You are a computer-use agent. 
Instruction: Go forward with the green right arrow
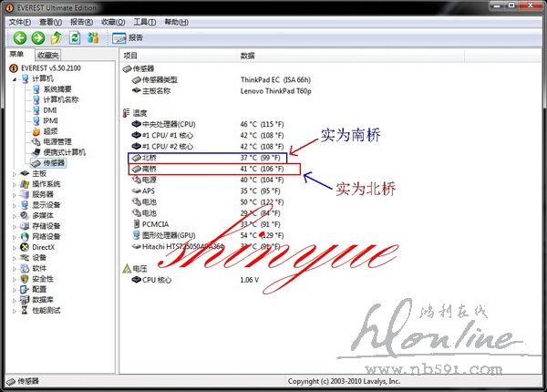click(x=38, y=37)
